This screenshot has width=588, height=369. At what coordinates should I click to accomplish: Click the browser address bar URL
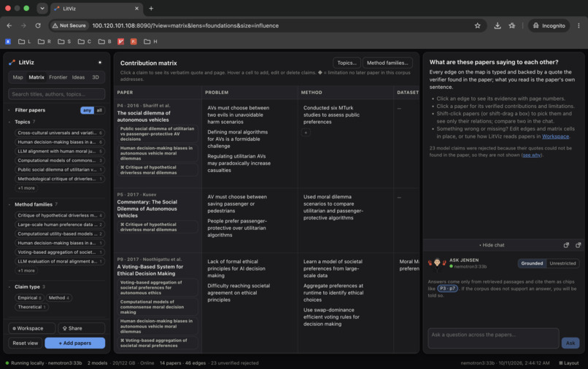185,26
